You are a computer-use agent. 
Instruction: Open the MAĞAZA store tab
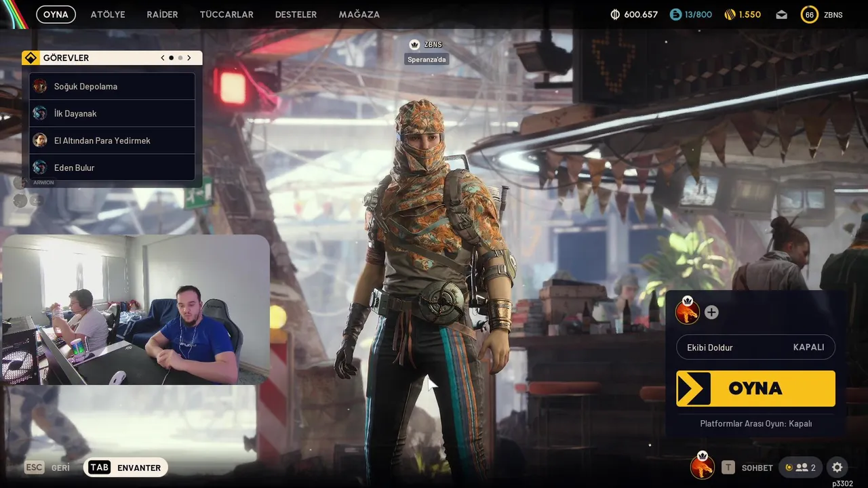point(359,14)
